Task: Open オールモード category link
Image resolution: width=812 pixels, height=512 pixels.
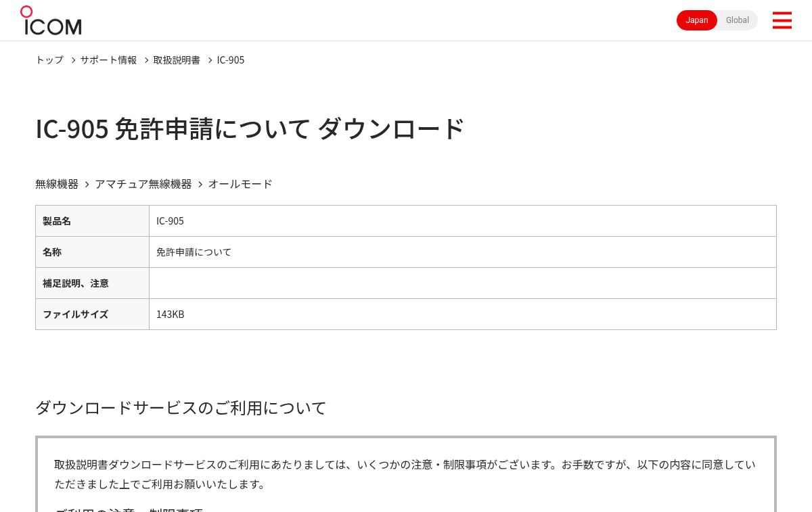Action: pos(240,184)
